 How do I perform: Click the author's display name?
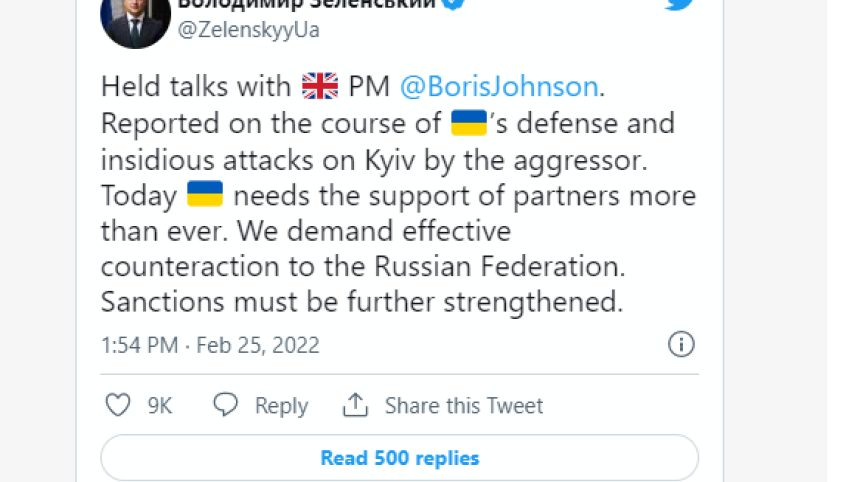pos(307,4)
